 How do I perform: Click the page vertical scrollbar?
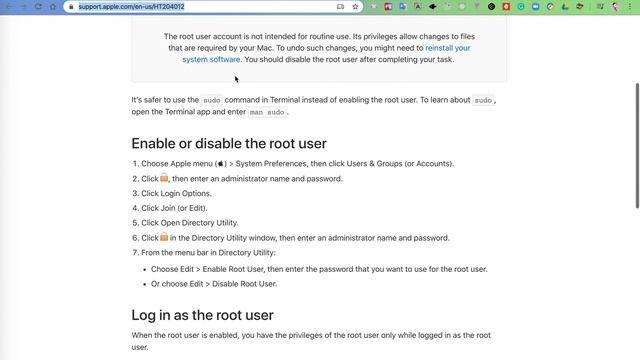point(637,145)
